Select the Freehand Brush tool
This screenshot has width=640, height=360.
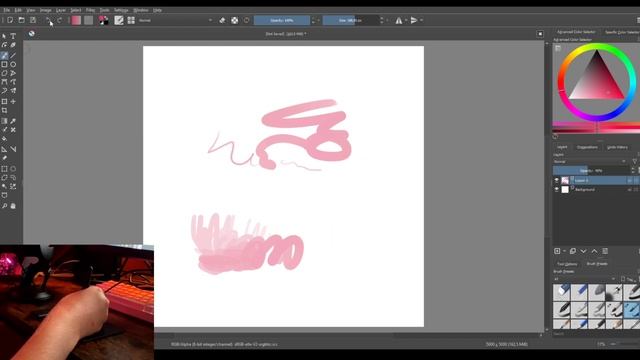pyautogui.click(x=4, y=56)
